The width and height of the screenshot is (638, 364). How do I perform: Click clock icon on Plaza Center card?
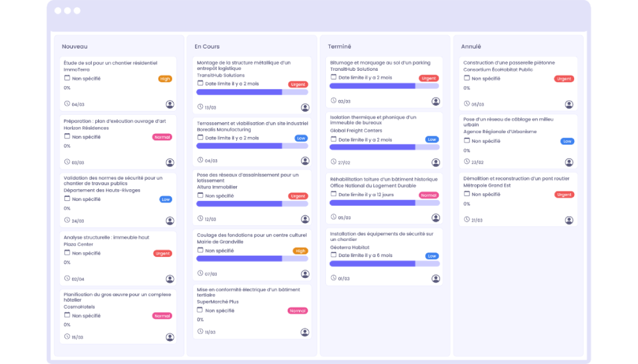[67, 279]
